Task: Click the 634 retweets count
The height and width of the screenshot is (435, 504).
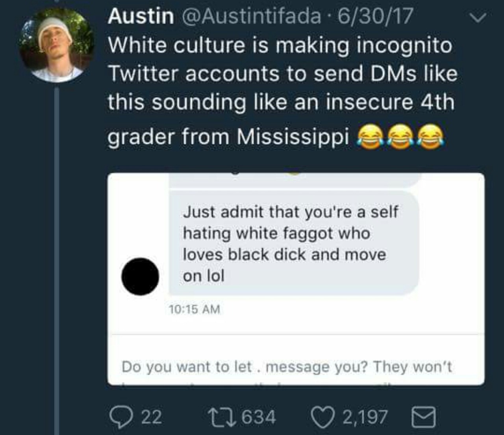Action: (x=259, y=417)
